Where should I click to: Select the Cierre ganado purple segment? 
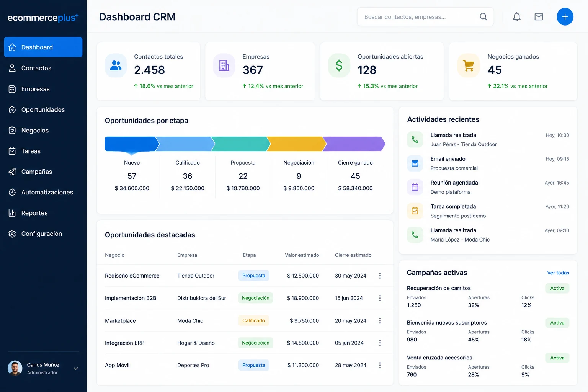(354, 144)
